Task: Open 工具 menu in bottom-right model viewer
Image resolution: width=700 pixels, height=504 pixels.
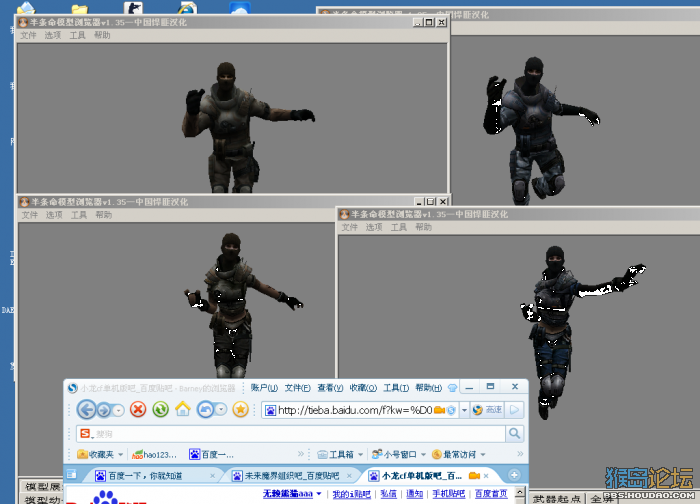Action: click(x=399, y=227)
